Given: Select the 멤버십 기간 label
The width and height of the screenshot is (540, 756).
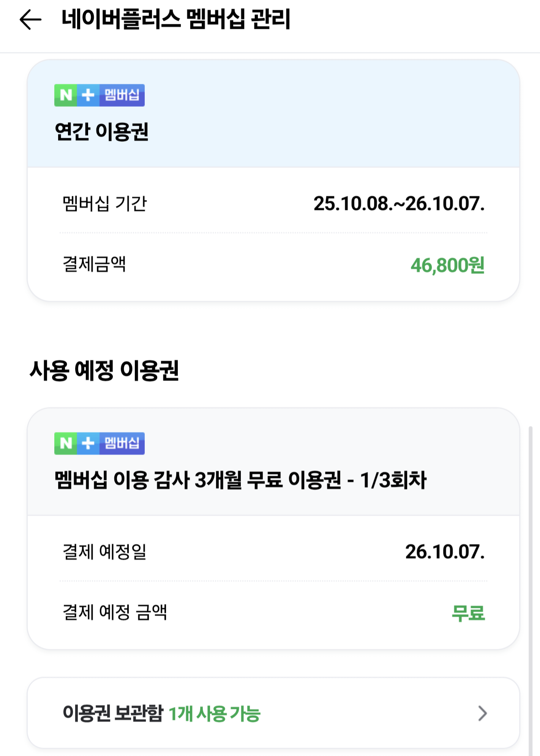Looking at the screenshot, I should click(104, 204).
